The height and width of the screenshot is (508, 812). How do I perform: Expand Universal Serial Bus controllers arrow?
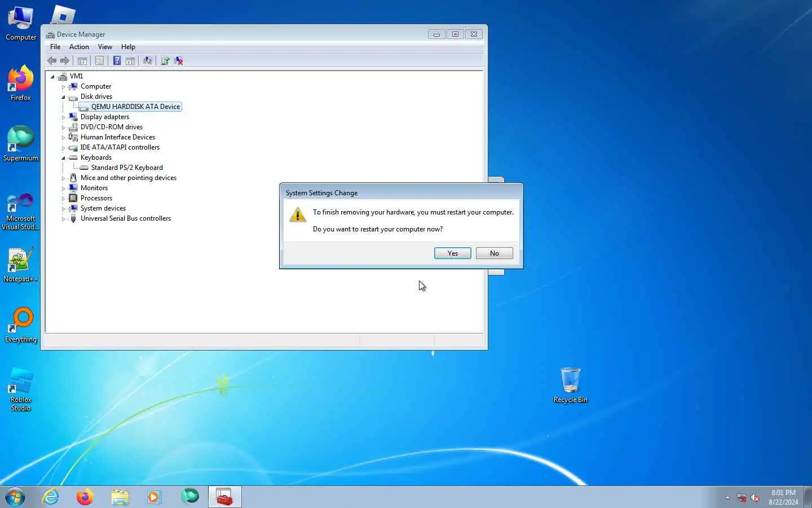click(63, 219)
